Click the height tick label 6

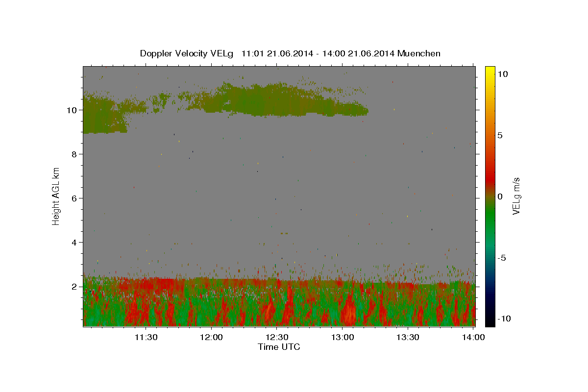coord(74,198)
